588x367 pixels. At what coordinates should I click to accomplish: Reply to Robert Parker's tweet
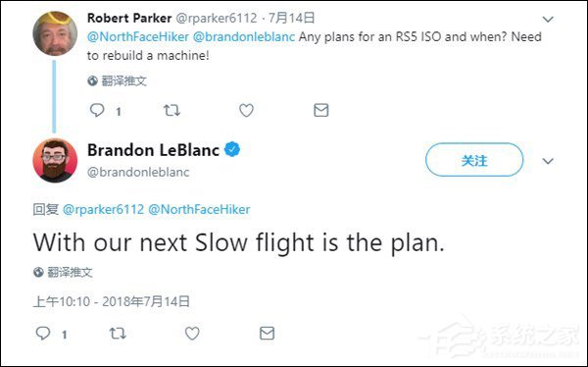[x=97, y=111]
